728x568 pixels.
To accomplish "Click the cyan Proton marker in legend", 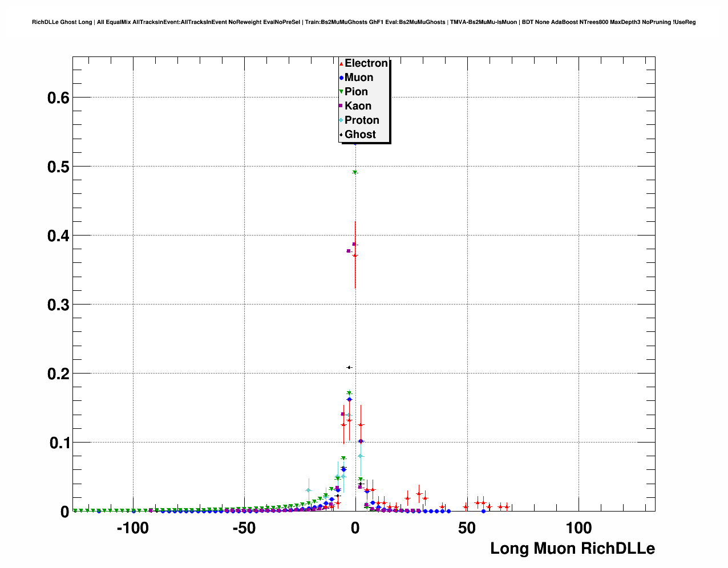I will [341, 120].
